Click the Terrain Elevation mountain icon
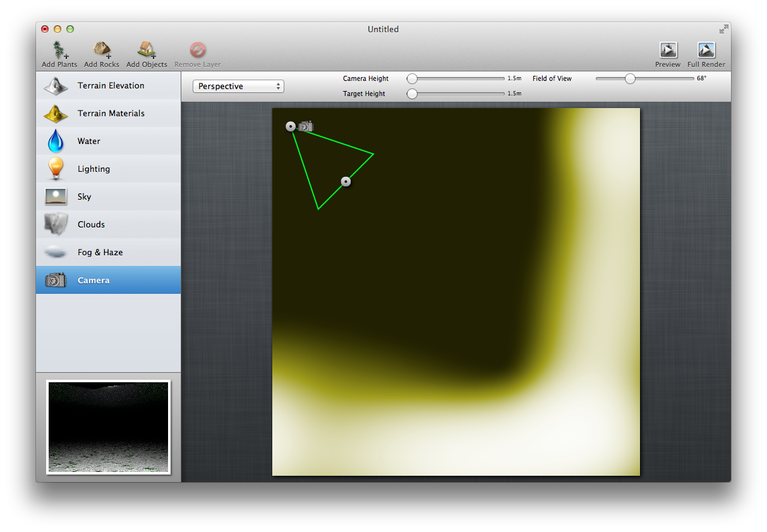 pos(56,86)
